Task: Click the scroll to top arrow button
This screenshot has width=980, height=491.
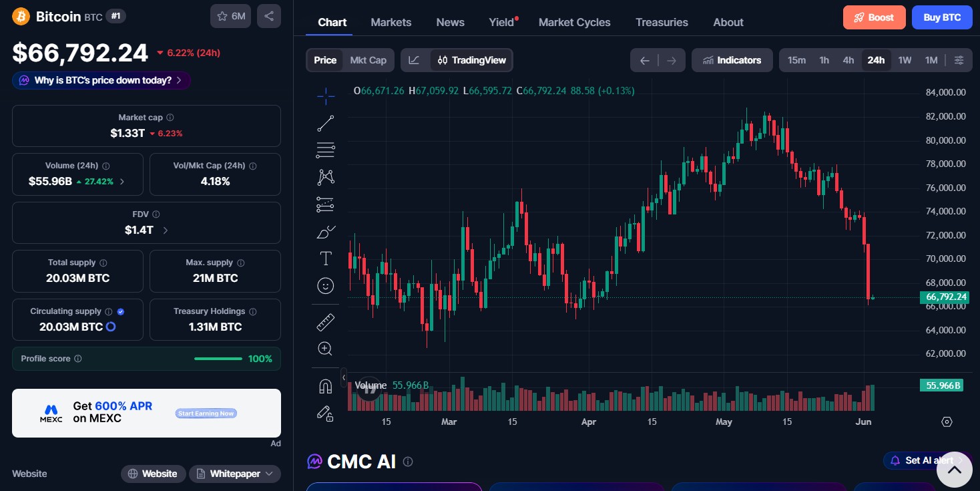Action: coord(955,470)
